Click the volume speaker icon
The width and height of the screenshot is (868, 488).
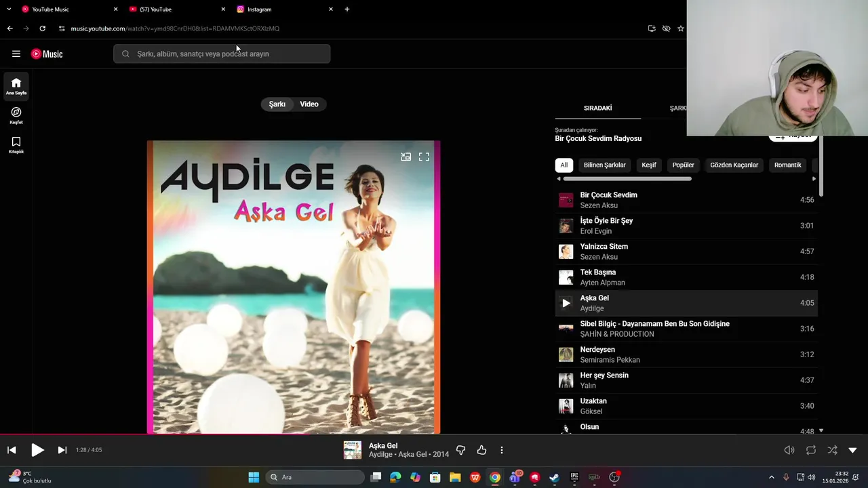tap(789, 450)
